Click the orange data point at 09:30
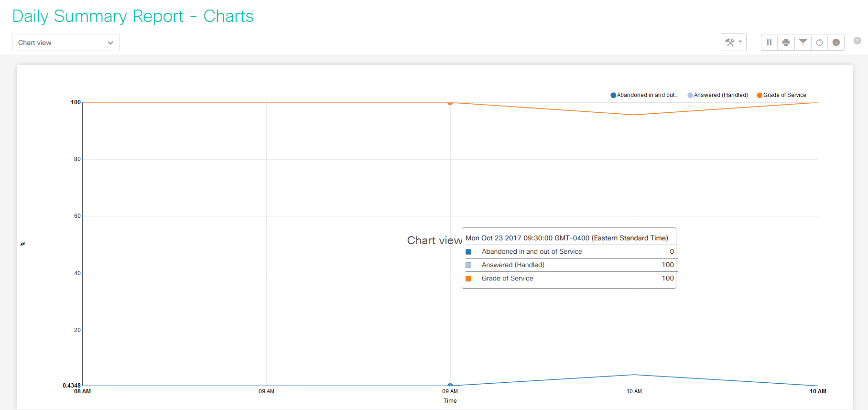868x410 pixels. click(450, 103)
